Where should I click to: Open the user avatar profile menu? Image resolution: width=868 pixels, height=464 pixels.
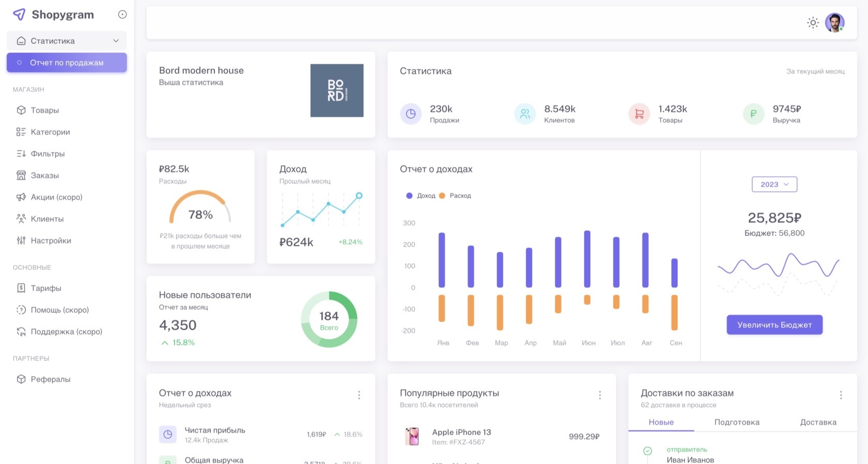coord(834,23)
